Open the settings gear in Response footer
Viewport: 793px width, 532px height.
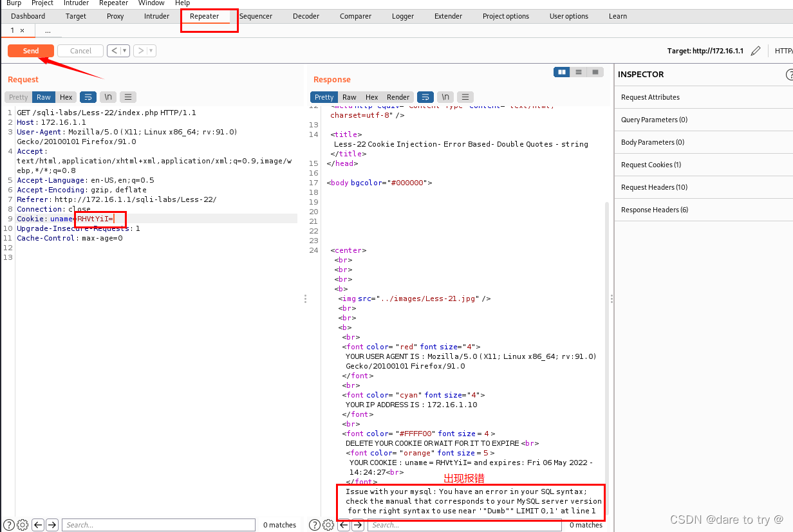[328, 525]
